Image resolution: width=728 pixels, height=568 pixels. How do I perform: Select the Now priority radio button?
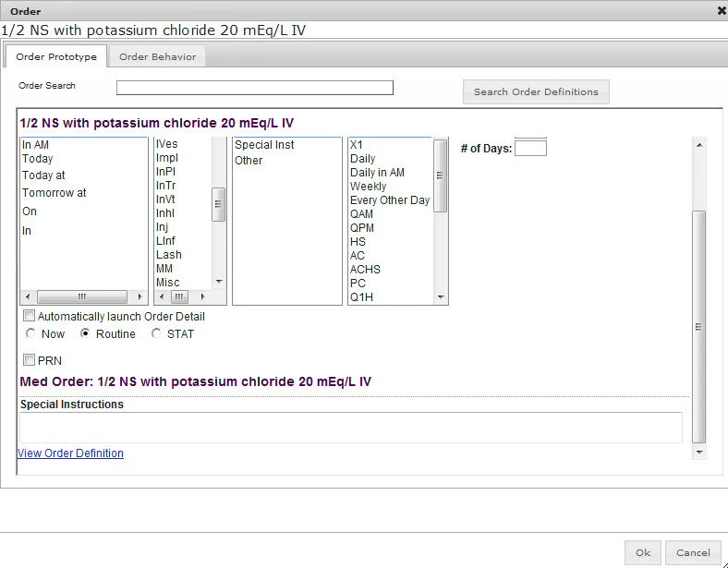pyautogui.click(x=30, y=333)
